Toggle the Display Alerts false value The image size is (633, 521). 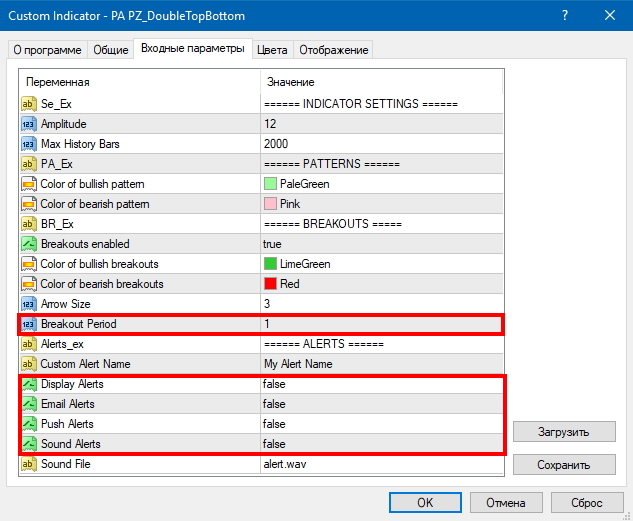[380, 384]
